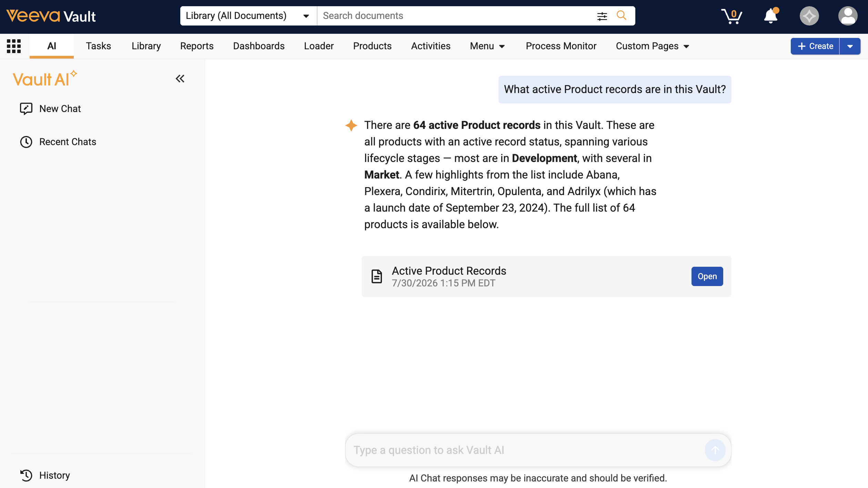Collapse the Vault AI sidebar panel
This screenshot has width=868, height=488.
point(180,79)
